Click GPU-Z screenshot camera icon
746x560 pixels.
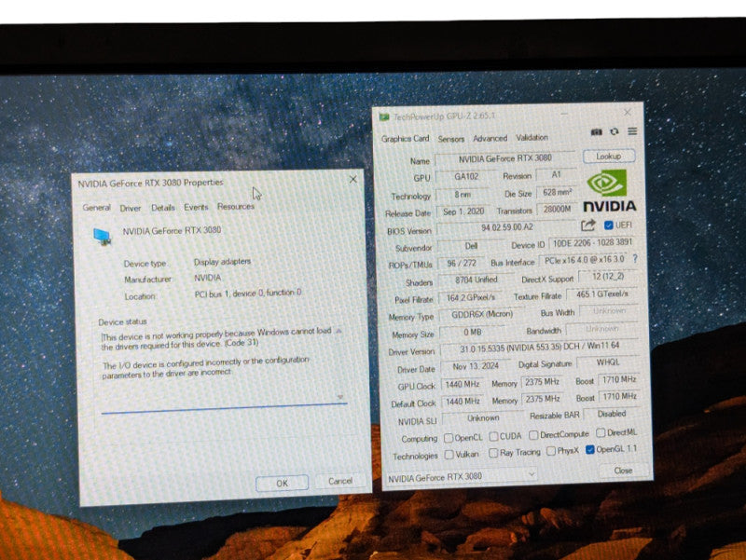(x=596, y=132)
